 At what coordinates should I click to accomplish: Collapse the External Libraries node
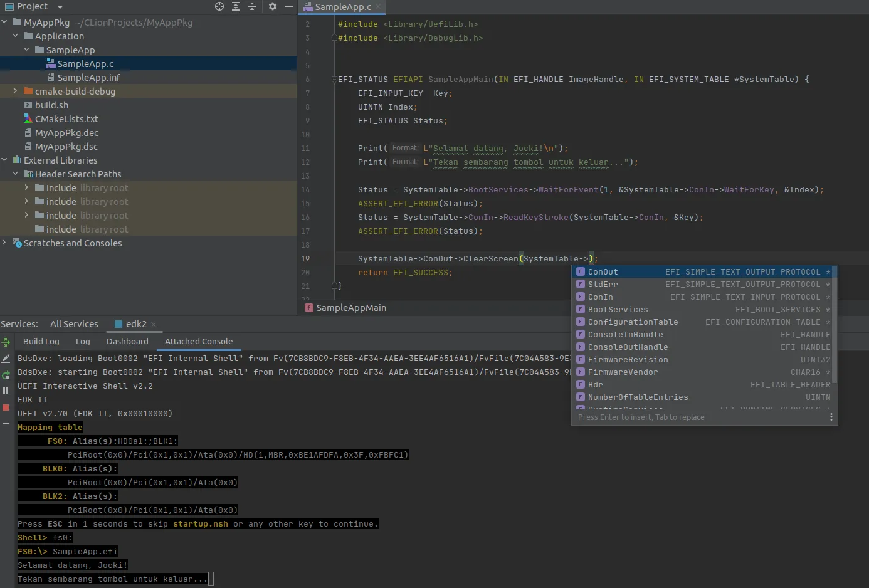click(x=4, y=160)
